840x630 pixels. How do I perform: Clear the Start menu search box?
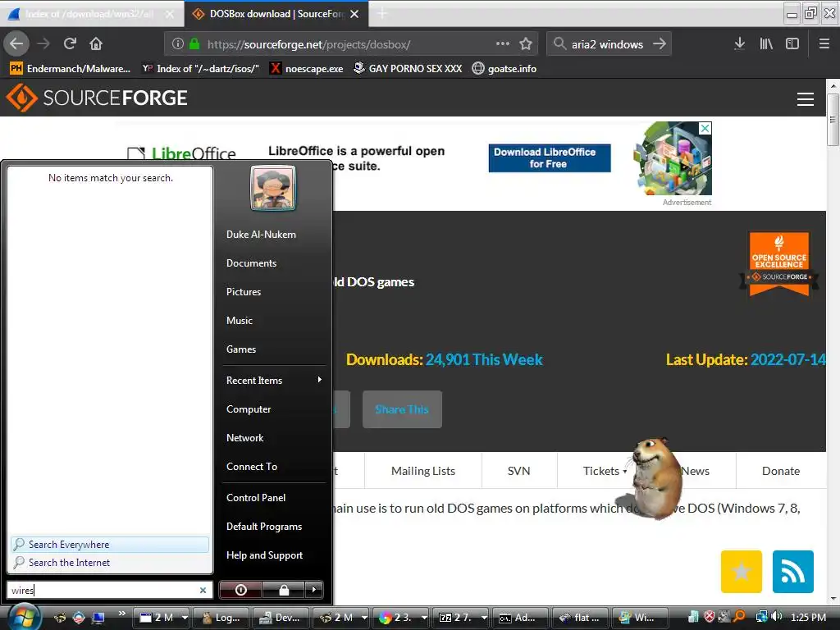click(203, 590)
